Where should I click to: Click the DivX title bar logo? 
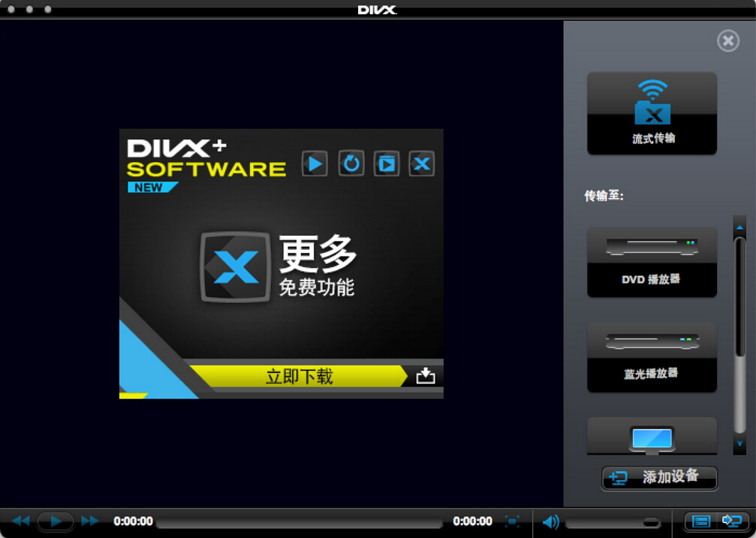point(377,10)
